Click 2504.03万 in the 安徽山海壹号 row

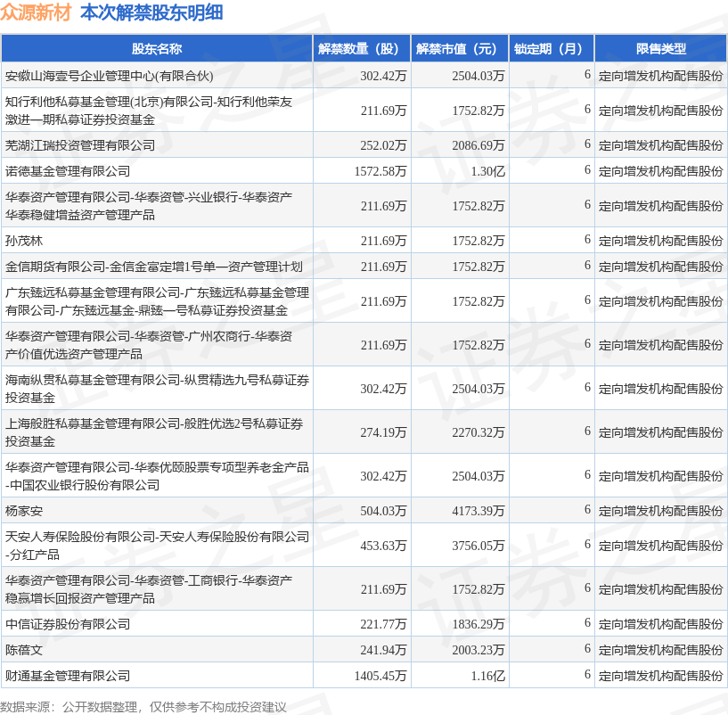coord(479,76)
